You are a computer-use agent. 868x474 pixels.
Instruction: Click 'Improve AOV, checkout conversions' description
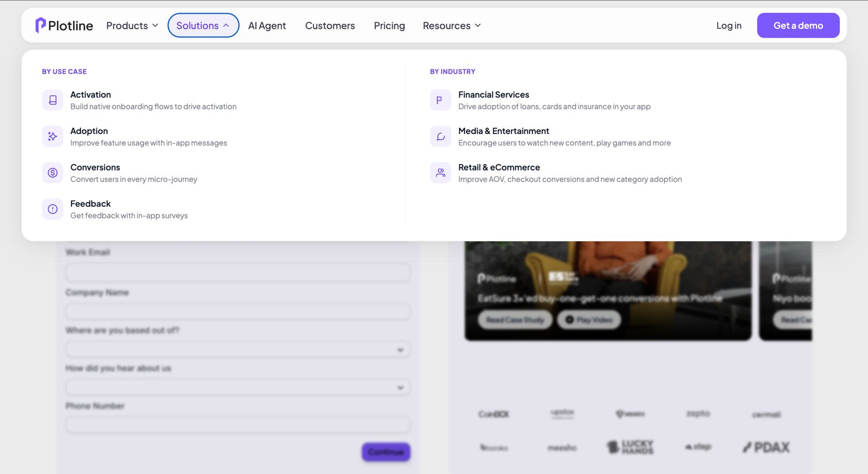[x=570, y=179]
